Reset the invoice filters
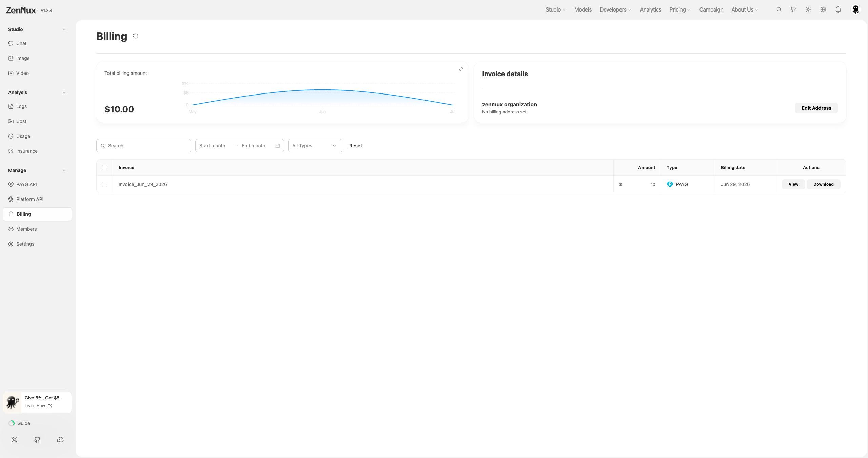Image resolution: width=868 pixels, height=458 pixels. click(356, 146)
